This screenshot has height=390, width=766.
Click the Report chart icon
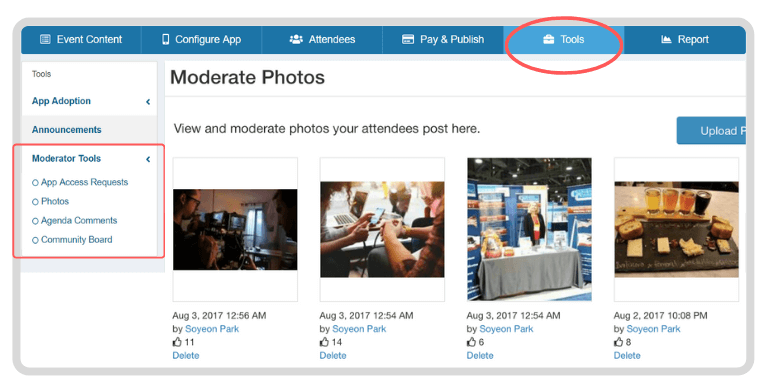click(x=666, y=39)
